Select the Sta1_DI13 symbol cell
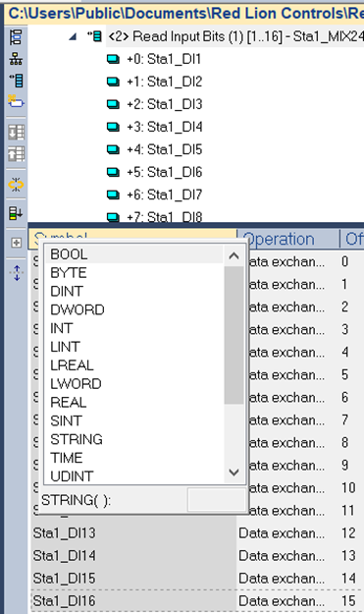This screenshot has height=614, width=364. (133, 533)
